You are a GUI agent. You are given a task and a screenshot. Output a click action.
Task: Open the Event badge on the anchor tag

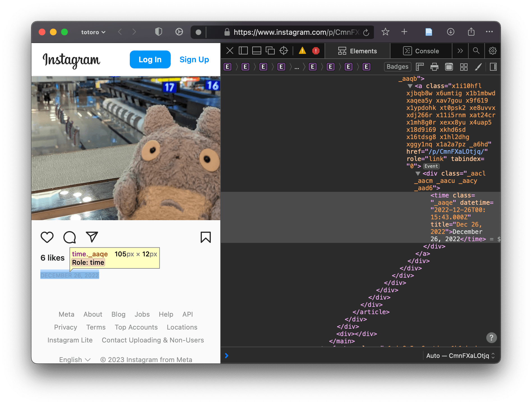tap(431, 166)
